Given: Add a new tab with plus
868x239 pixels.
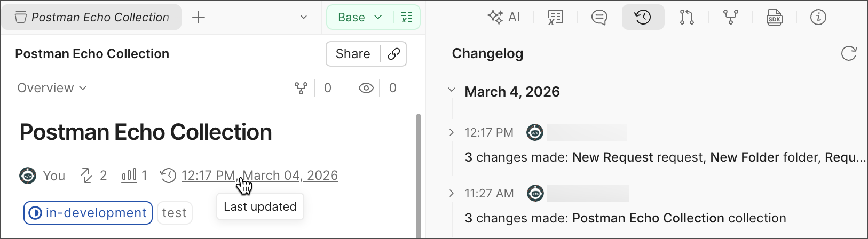Looking at the screenshot, I should click(199, 17).
